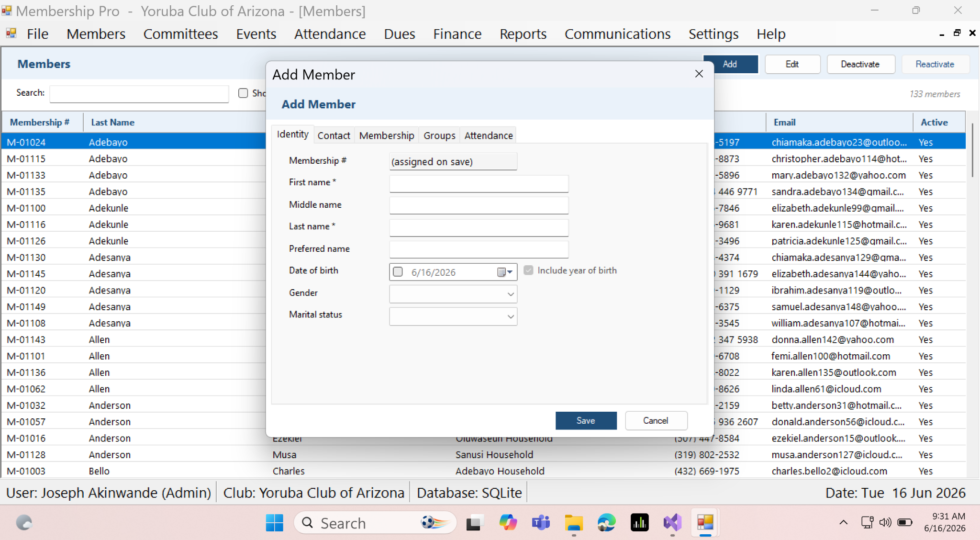Click the members list vertical scrollbar
Image resolution: width=980 pixels, height=540 pixels.
click(x=972, y=151)
